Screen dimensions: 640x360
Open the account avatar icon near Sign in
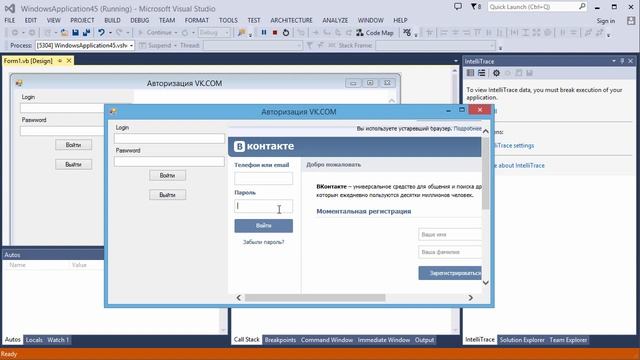coord(631,21)
